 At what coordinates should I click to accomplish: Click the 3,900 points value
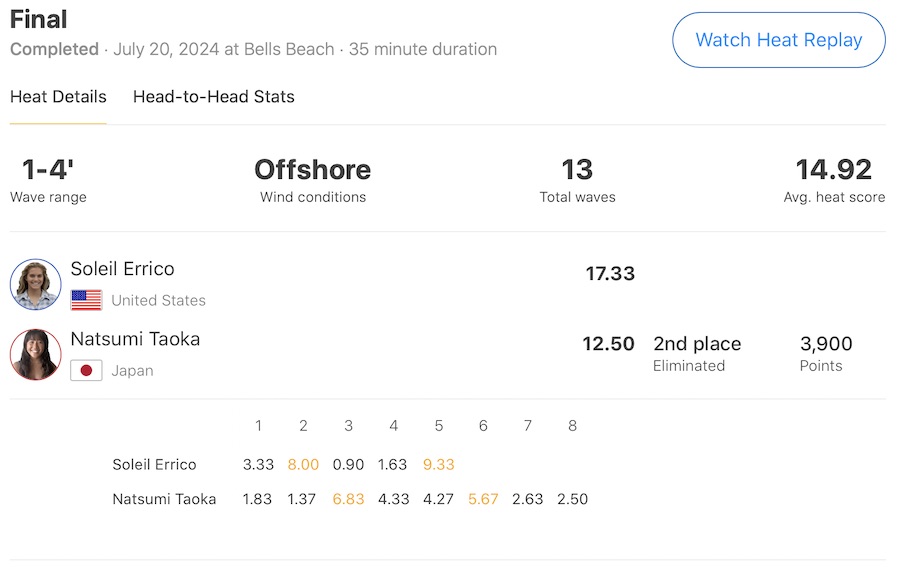(x=826, y=344)
